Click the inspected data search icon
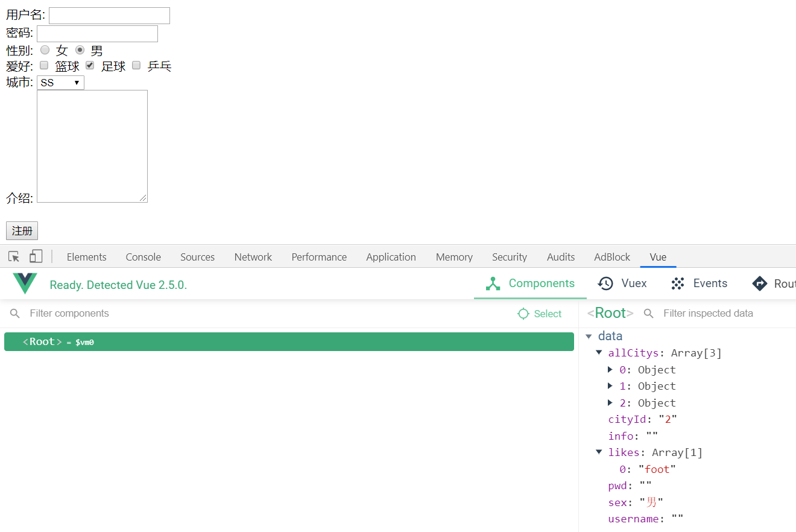 [x=649, y=314]
